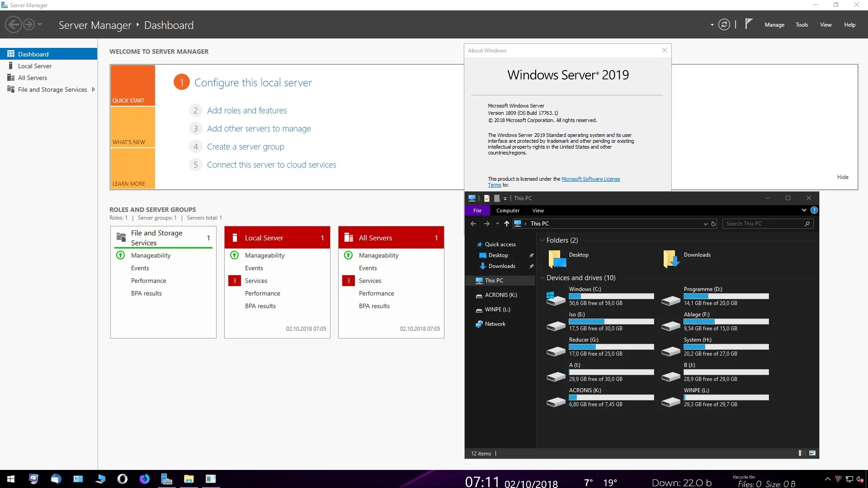Click Manageability in File and Storage Services tile

(151, 255)
